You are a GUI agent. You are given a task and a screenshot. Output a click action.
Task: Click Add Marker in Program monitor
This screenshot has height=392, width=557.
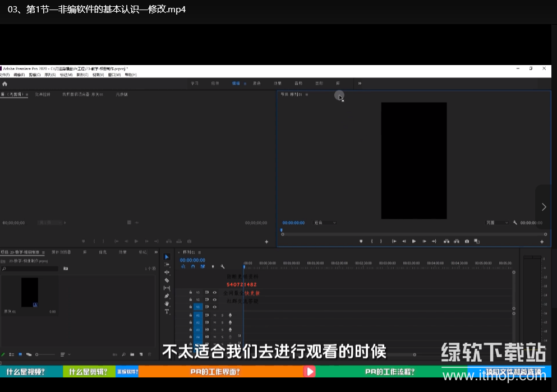point(361,241)
